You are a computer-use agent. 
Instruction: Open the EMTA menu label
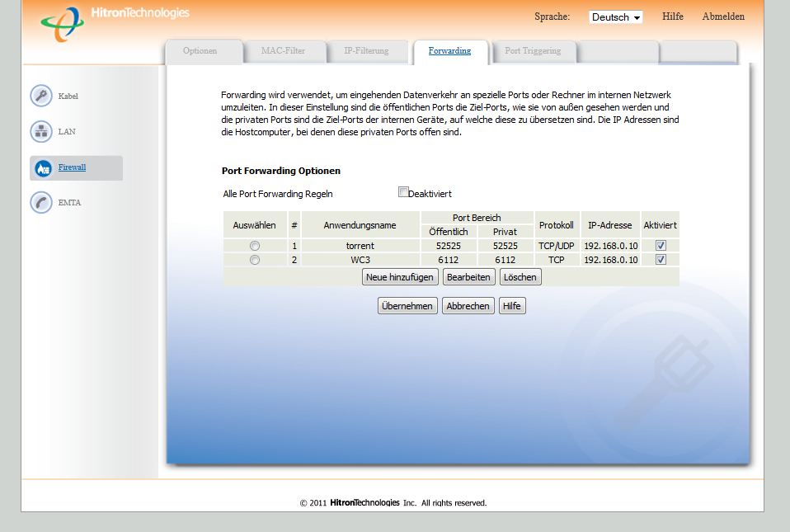[69, 203]
